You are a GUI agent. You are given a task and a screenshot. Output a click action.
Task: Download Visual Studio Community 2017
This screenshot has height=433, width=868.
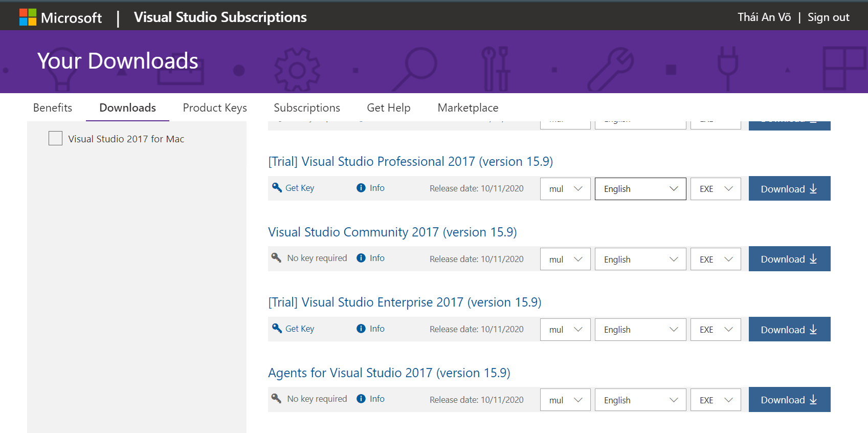[789, 259]
